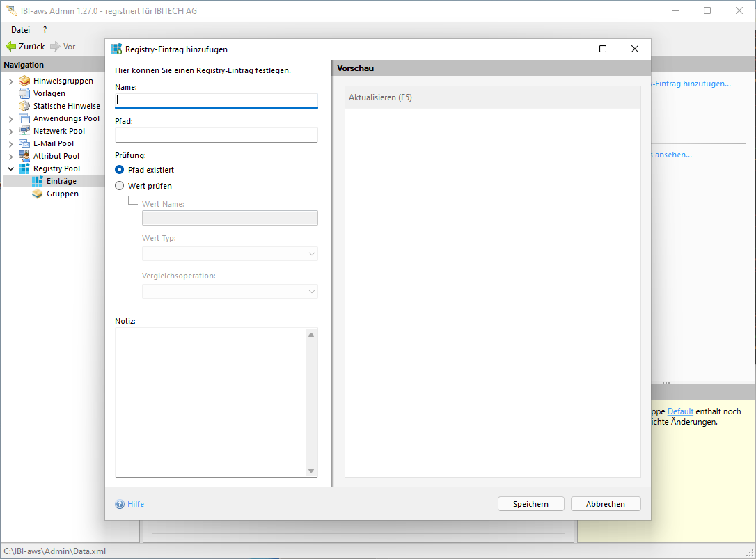Click the Vorlagen pencil icon
Screen dimensions: 756x559
click(24, 93)
